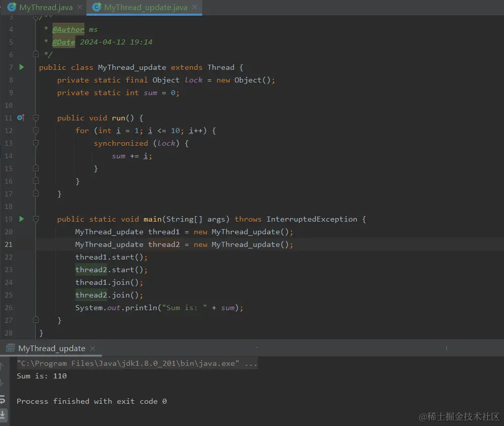The image size is (504, 426).
Task: Click the fold end marker on line 27
Action: [x=36, y=320]
